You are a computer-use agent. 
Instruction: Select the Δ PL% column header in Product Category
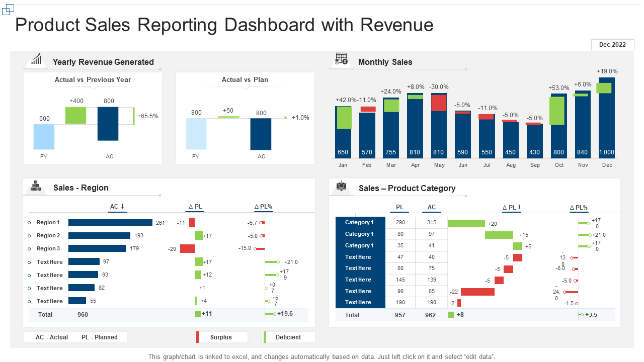click(579, 207)
